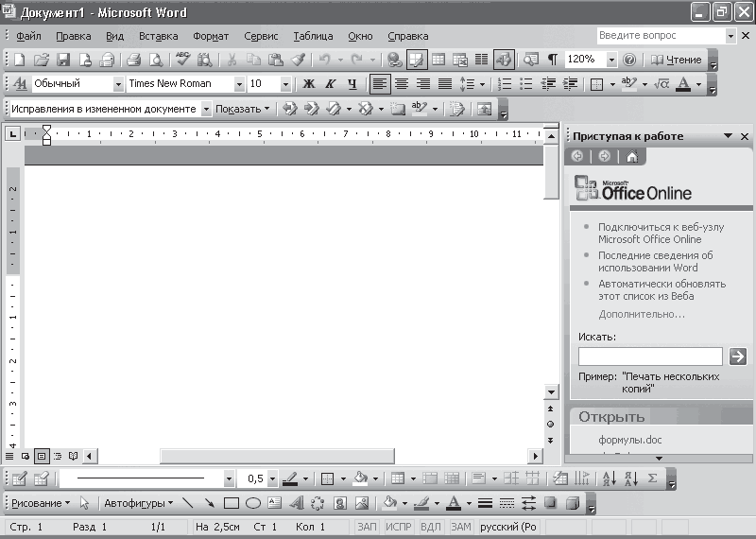Click the AutoSum sigma icon
Image resolution: width=756 pixels, height=539 pixels.
pos(652,478)
